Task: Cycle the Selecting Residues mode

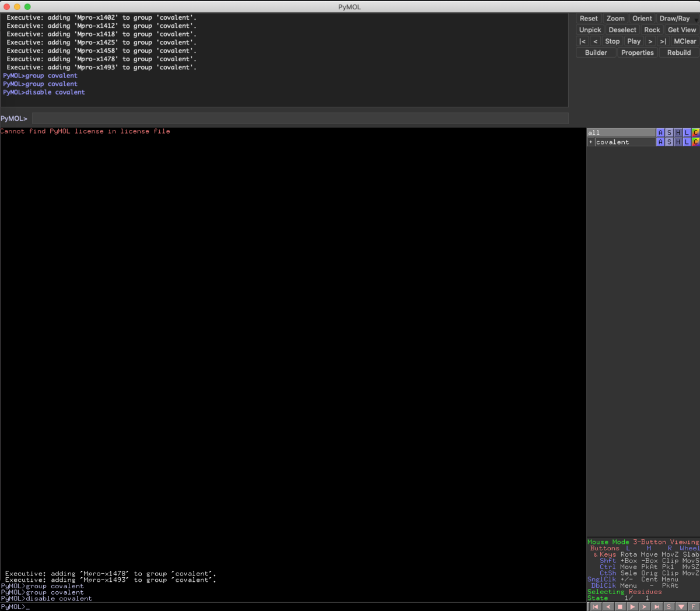Action: tap(625, 592)
